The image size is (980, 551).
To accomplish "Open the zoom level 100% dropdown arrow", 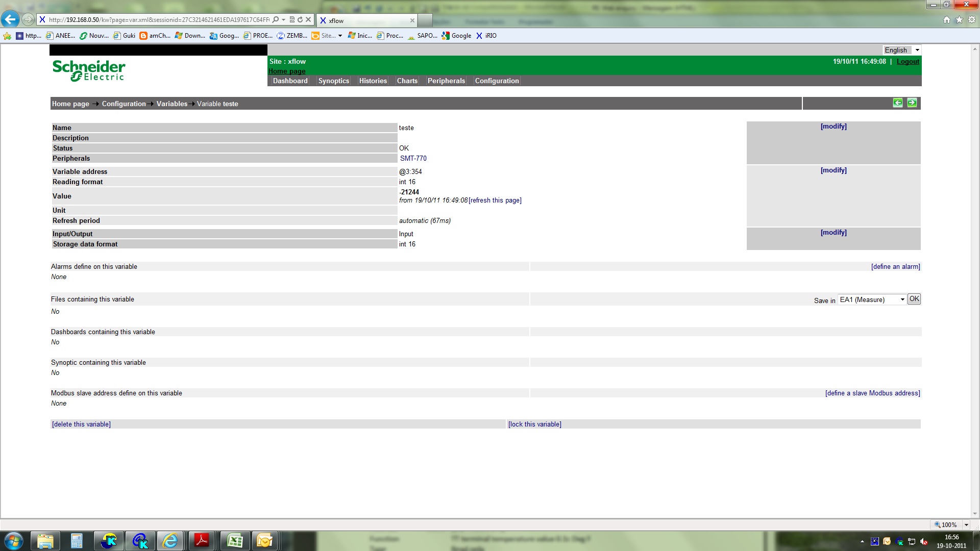I will point(966,525).
